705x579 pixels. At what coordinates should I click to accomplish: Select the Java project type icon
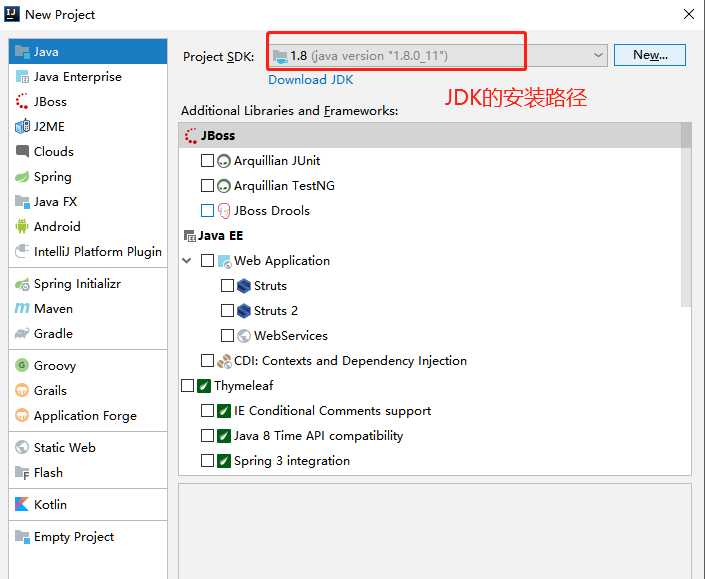pos(22,52)
